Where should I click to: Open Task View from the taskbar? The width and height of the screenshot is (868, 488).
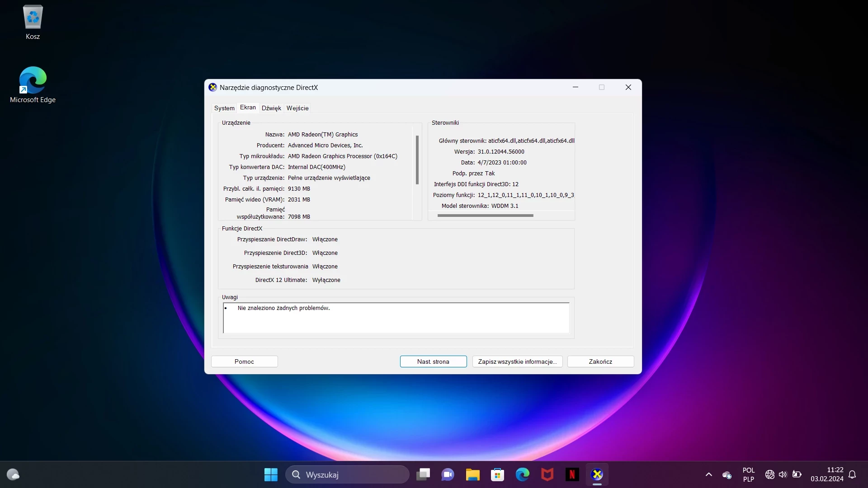point(423,474)
